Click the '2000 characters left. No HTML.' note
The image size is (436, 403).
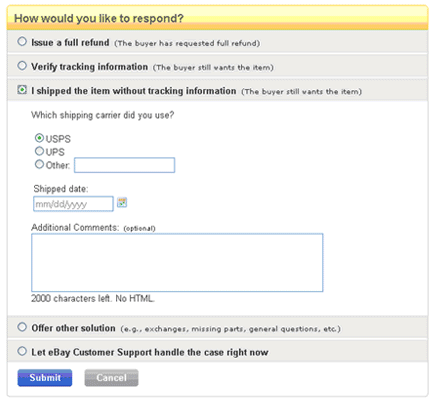click(x=93, y=298)
